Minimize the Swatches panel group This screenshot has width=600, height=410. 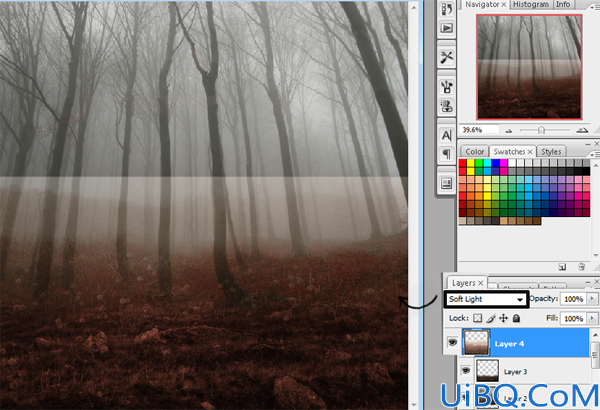coord(588,144)
